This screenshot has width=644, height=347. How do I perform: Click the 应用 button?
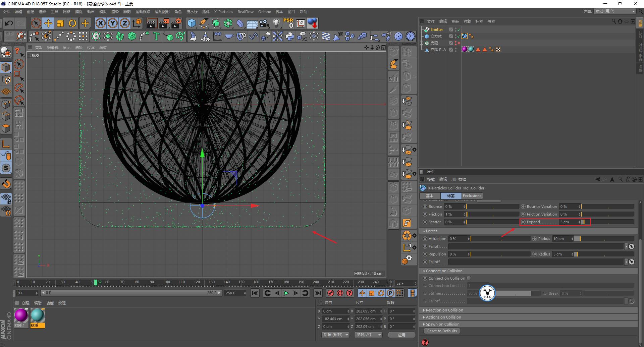tap(401, 335)
